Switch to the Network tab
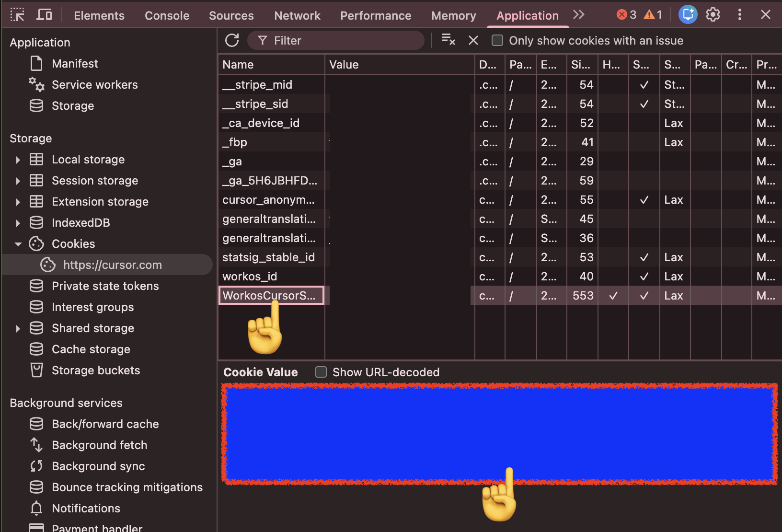This screenshot has width=782, height=532. [x=297, y=15]
